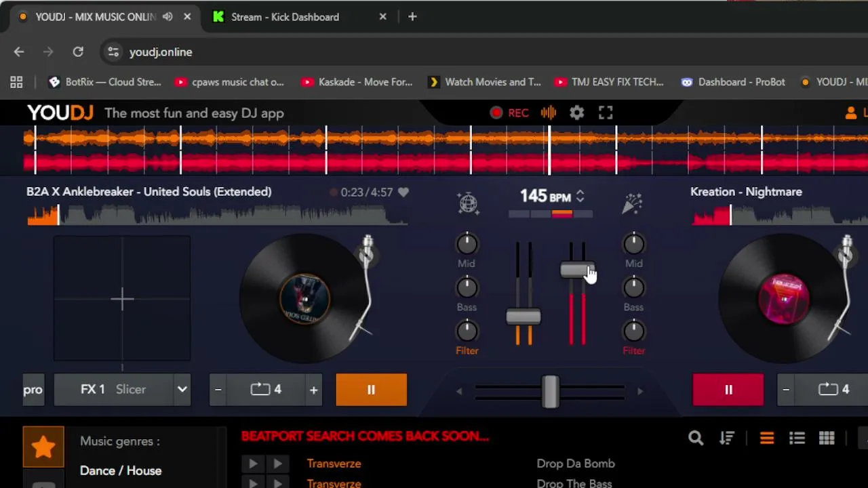Increase left deck loop length with plus
The image size is (868, 488).
[x=313, y=390]
